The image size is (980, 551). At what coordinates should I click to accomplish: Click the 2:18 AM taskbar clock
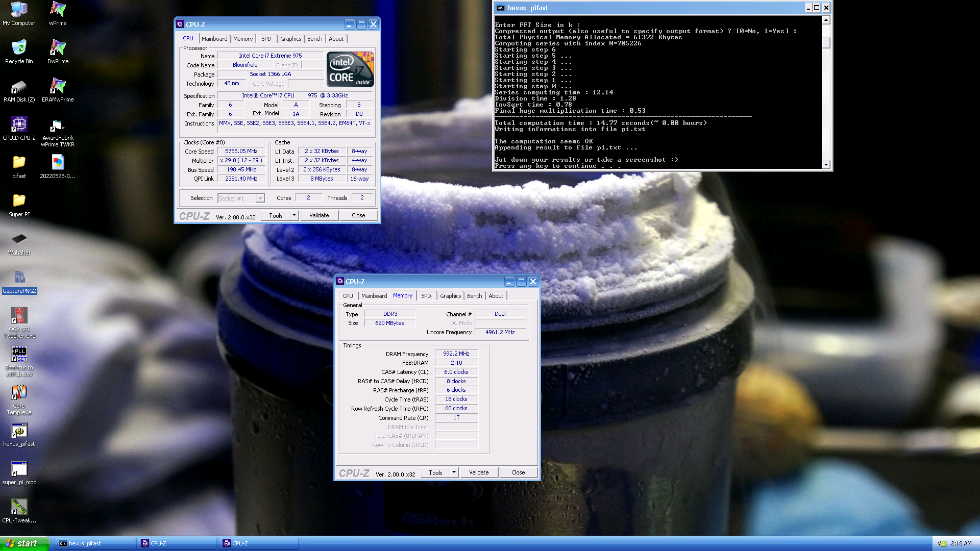point(961,543)
